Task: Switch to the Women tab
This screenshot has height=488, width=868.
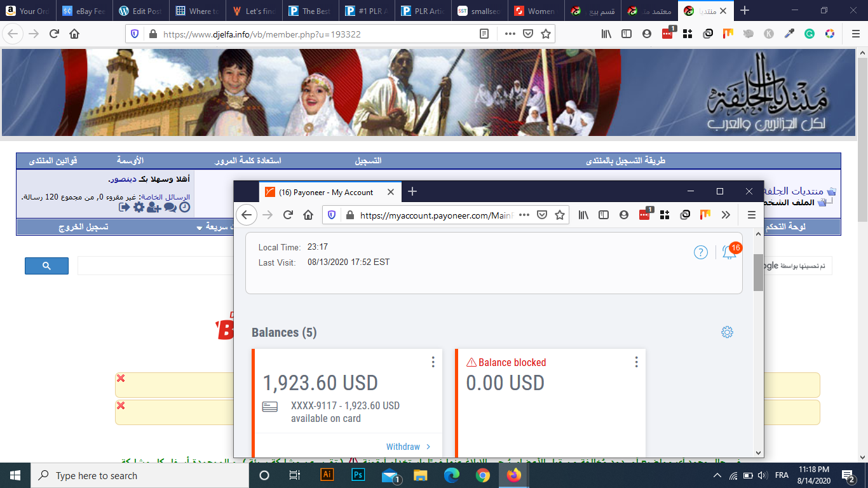Action: pyautogui.click(x=538, y=11)
